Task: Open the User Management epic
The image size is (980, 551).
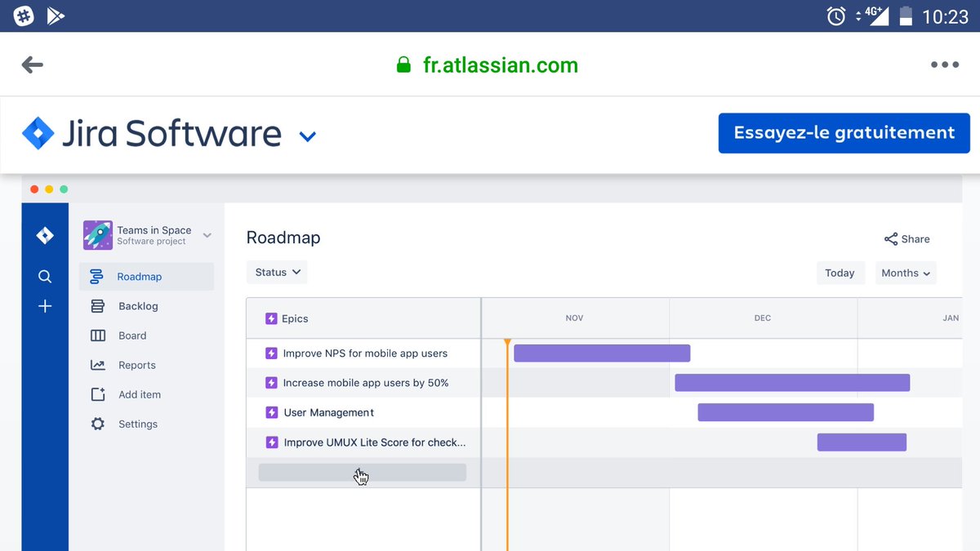Action: point(328,412)
